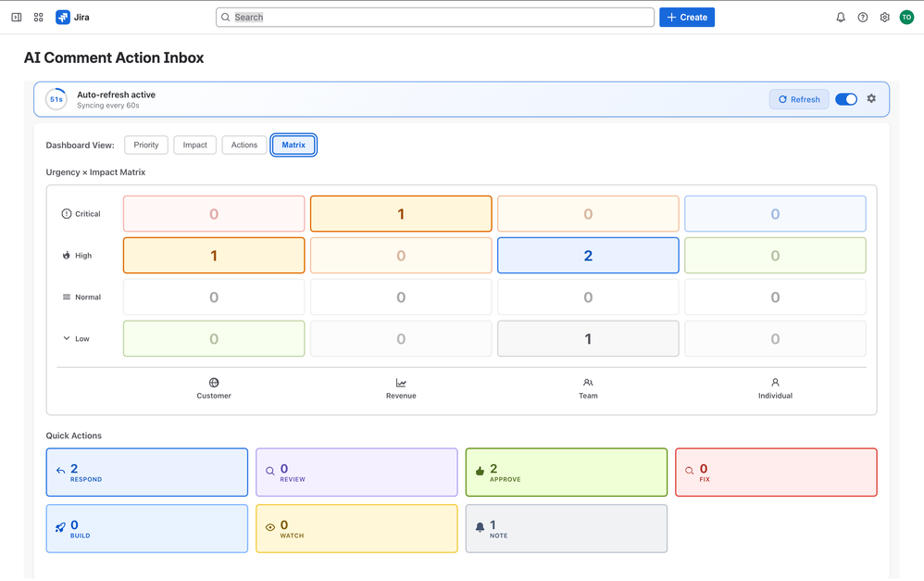924x581 pixels.
Task: Select the Matrix dashboard view
Action: click(x=293, y=145)
